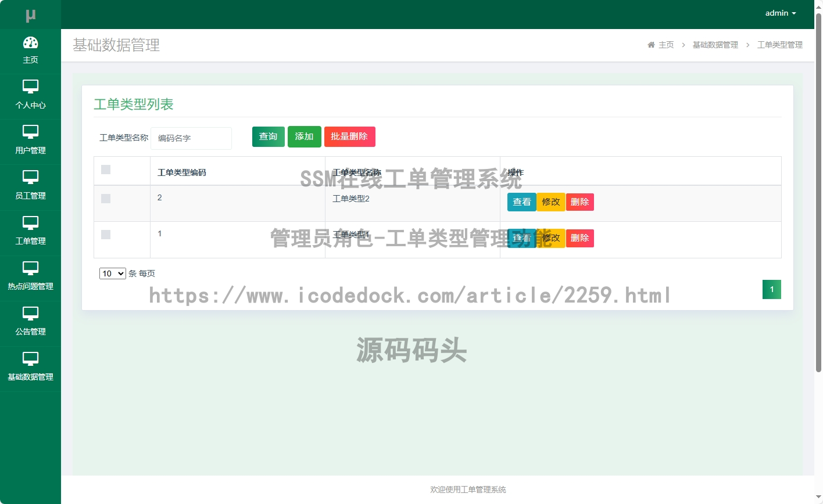The height and width of the screenshot is (504, 823).
Task: Click the μ logo icon
Action: click(31, 16)
